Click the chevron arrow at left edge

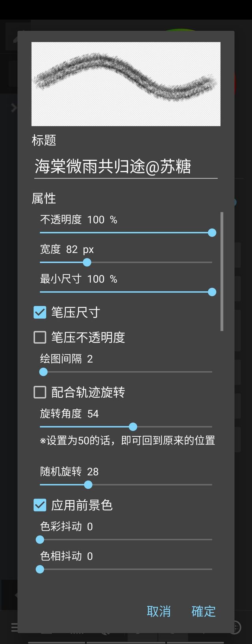click(14, 108)
